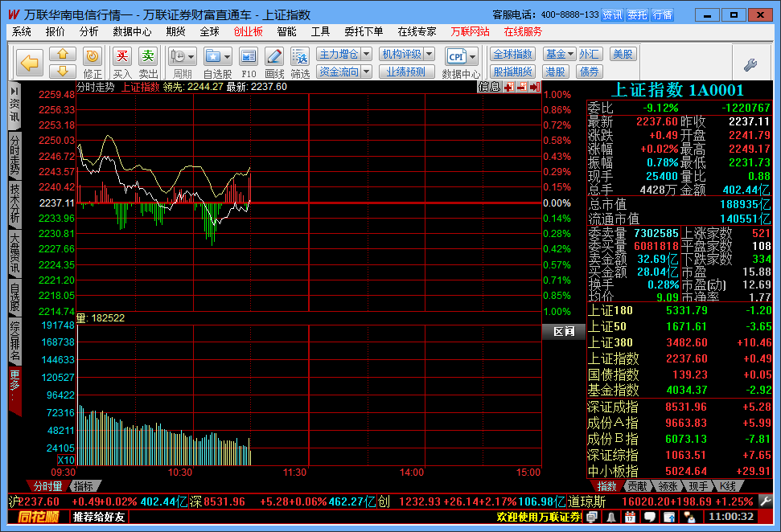Click the page up arrow icon
This screenshot has width=781, height=532.
click(x=62, y=54)
